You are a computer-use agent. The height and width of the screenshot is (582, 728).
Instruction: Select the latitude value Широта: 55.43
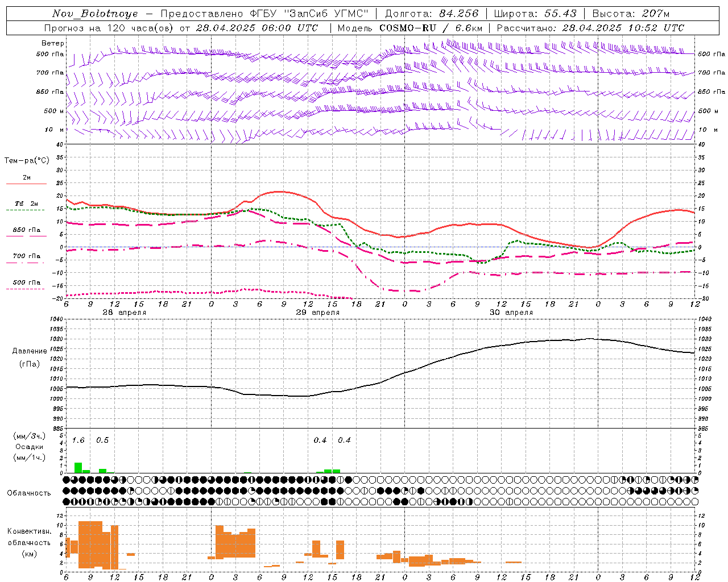tap(535, 14)
